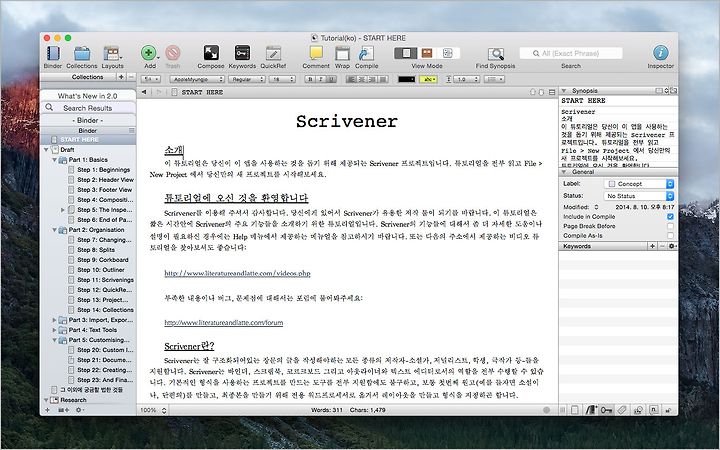This screenshot has height=450, width=720.
Task: Click the Trash toolbar icon
Action: click(x=173, y=53)
